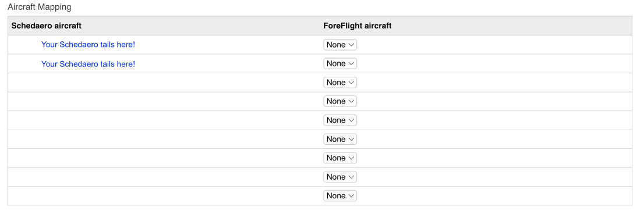
Task: Open the first row's ForeFlight aircraft dropdown
Action: [x=340, y=45]
